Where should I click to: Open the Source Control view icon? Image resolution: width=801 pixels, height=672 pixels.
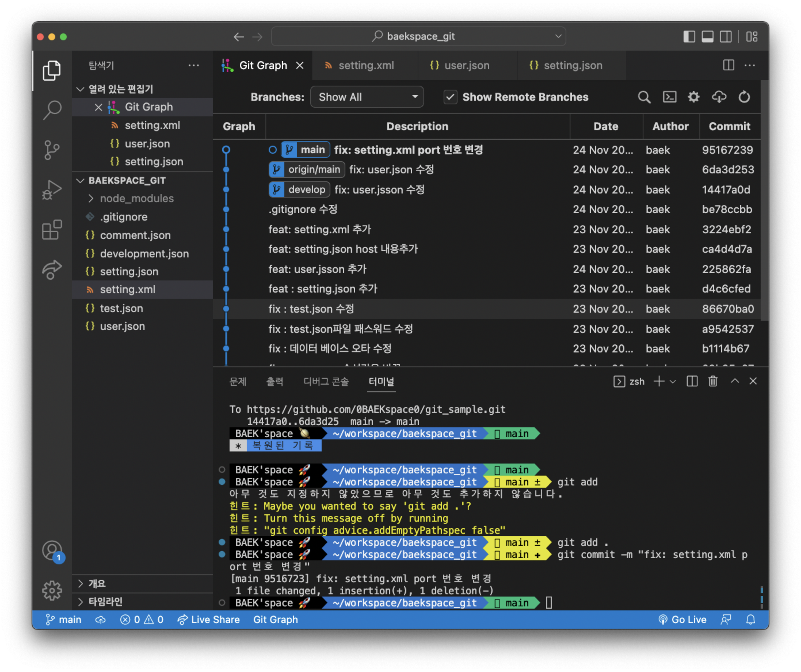coord(52,150)
